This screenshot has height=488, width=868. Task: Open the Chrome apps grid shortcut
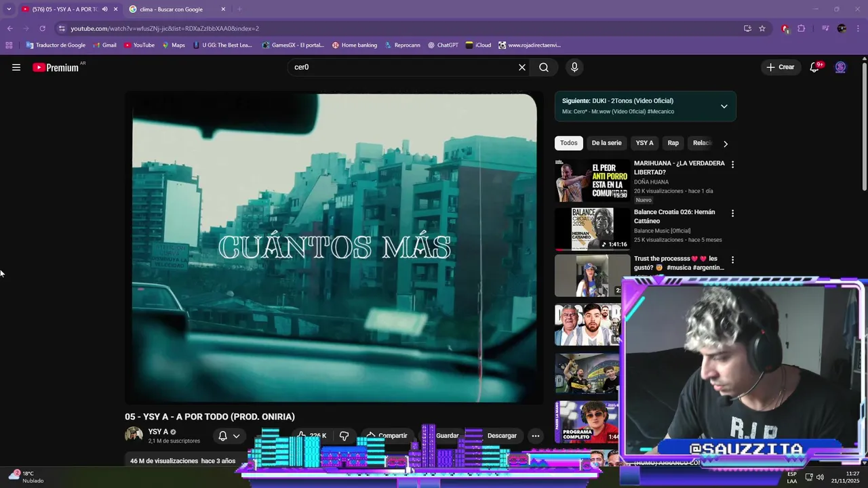pyautogui.click(x=9, y=45)
